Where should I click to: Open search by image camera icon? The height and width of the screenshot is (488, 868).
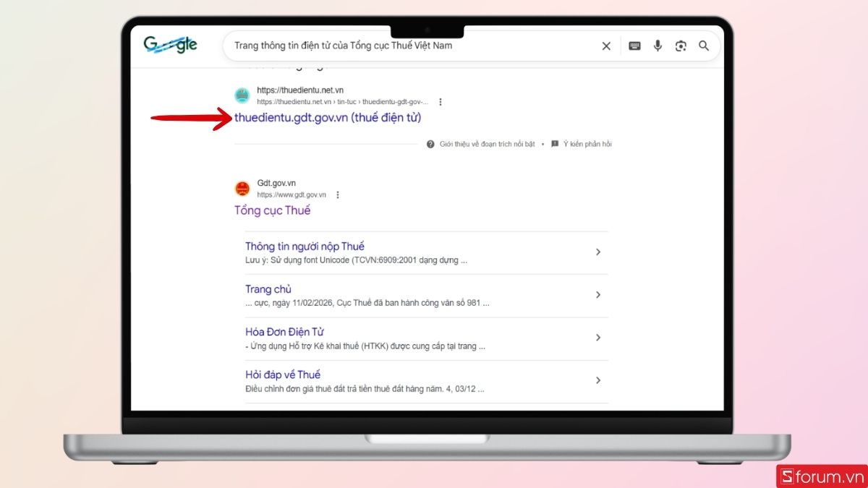pyautogui.click(x=681, y=46)
